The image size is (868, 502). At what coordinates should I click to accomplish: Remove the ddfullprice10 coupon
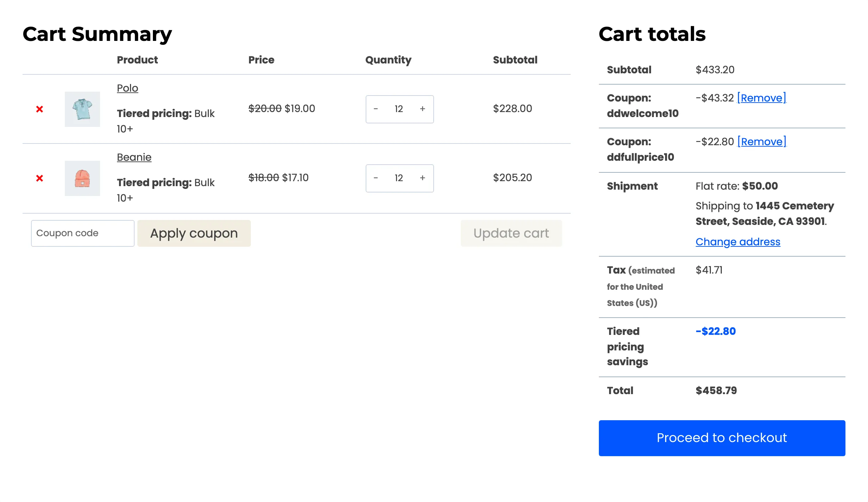click(x=762, y=142)
